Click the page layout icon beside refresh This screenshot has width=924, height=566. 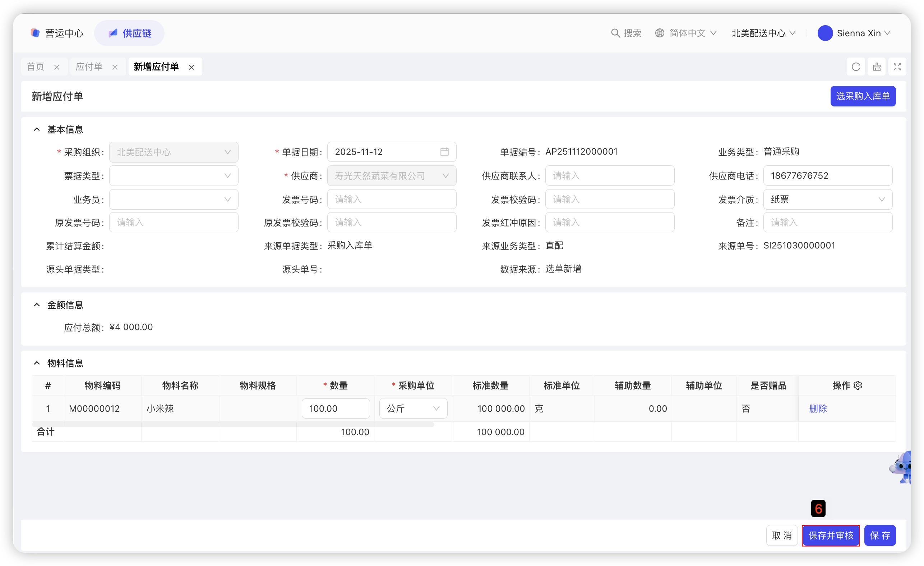[x=876, y=67]
